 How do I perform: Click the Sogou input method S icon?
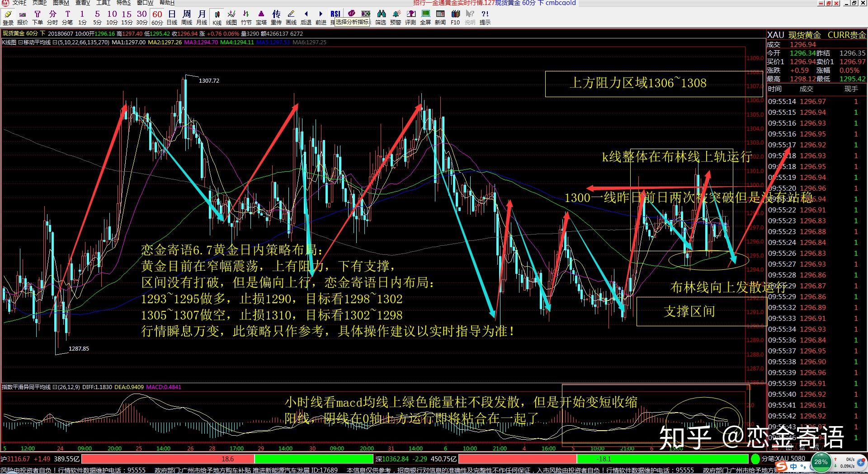pyautogui.click(x=780, y=466)
